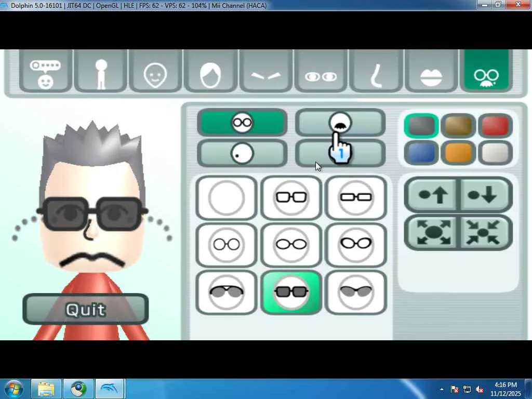Open the mouth tab
Image resolution: width=532 pixels, height=399 pixels.
[431, 71]
